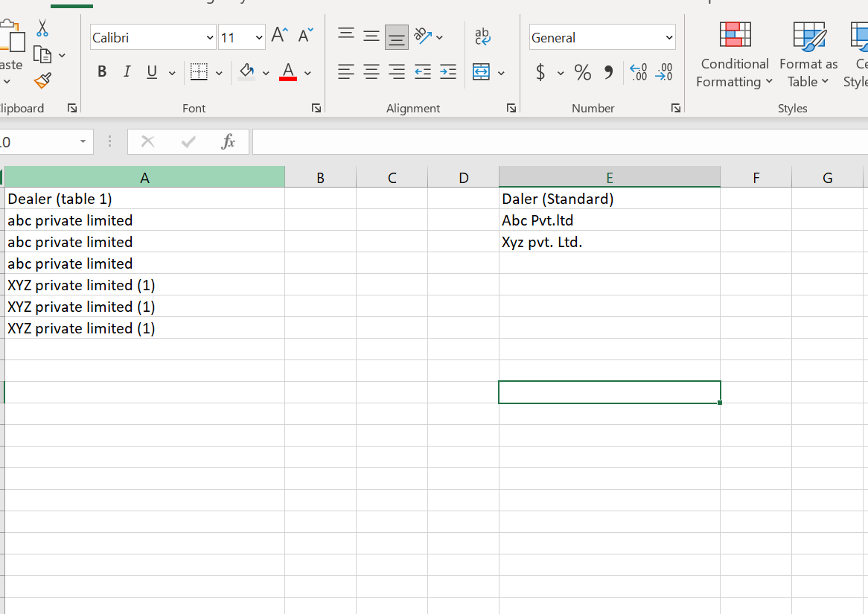
Task: Select column B header
Action: tap(321, 178)
